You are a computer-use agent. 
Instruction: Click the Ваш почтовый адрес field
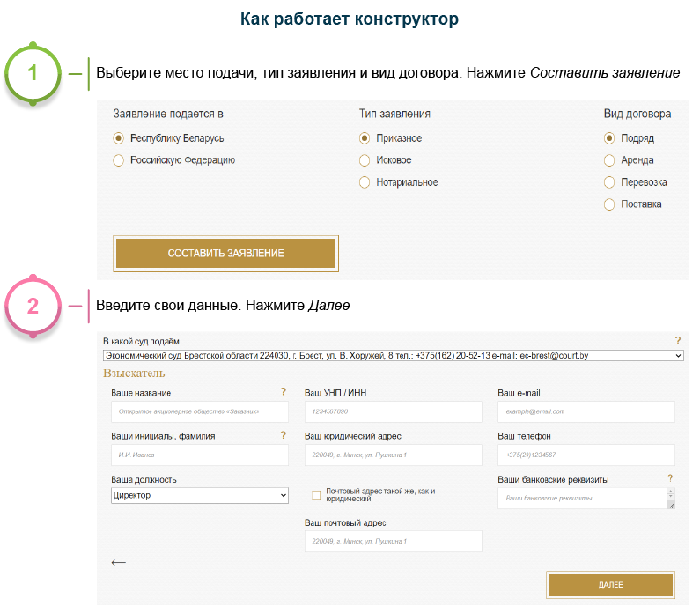coord(394,541)
